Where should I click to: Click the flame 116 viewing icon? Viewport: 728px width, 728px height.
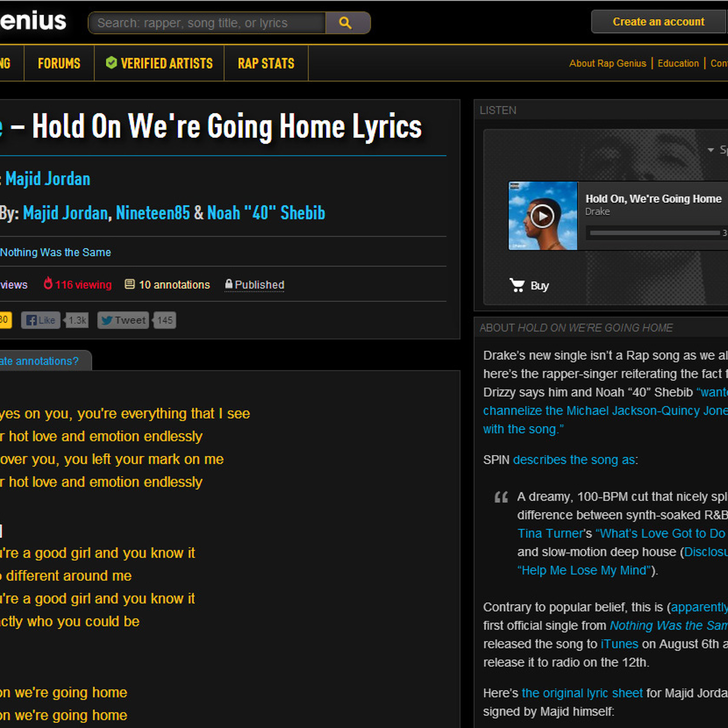click(x=48, y=283)
